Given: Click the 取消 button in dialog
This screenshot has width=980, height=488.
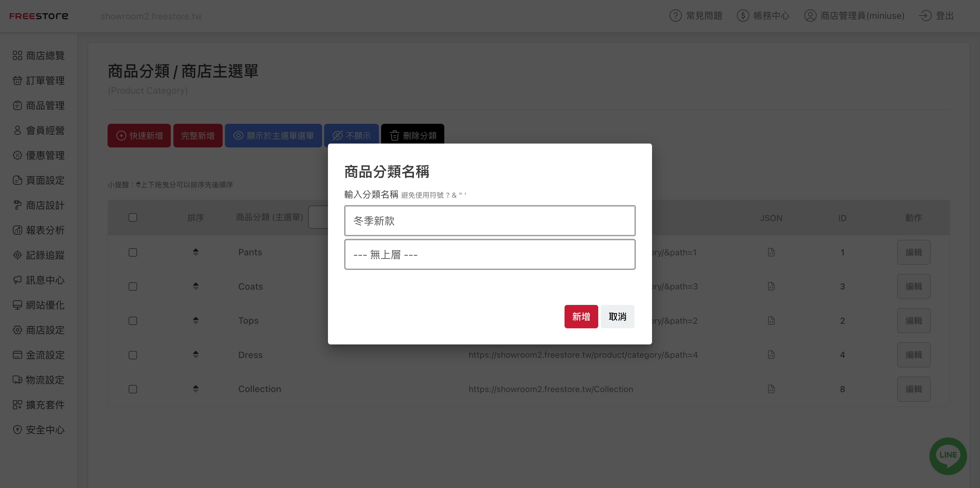Looking at the screenshot, I should pyautogui.click(x=617, y=317).
